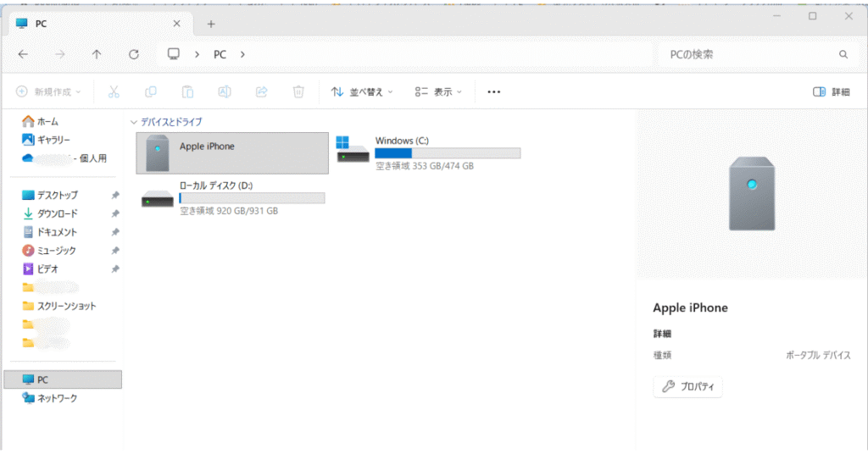Select ダウンロード in the navigation pane
Screen dimensions: 868x454
(57, 213)
